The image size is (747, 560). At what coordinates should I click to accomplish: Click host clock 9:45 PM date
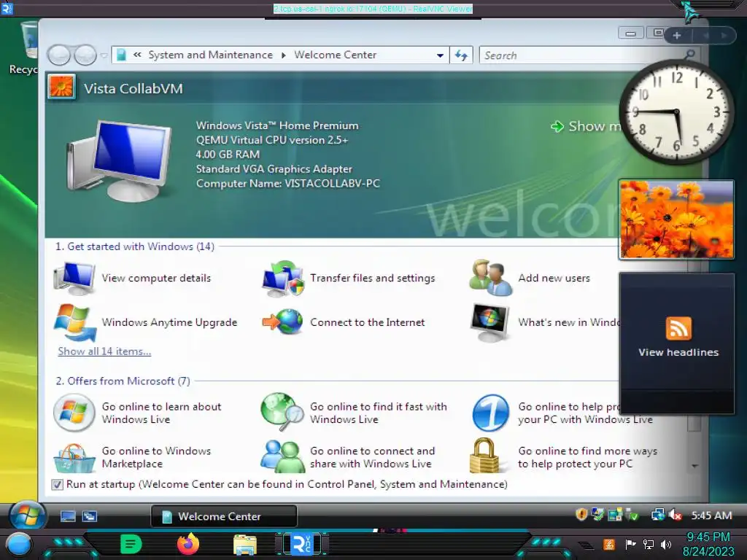pyautogui.click(x=708, y=544)
